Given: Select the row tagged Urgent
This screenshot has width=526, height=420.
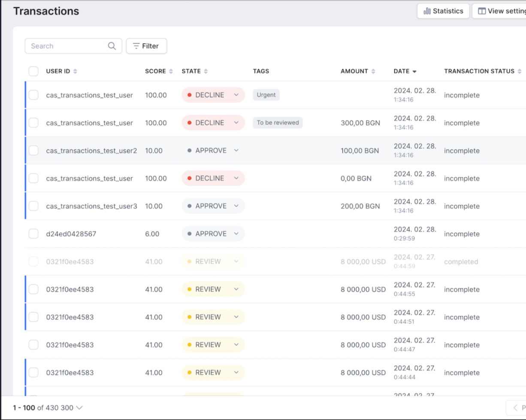Looking at the screenshot, I should click(x=33, y=95).
